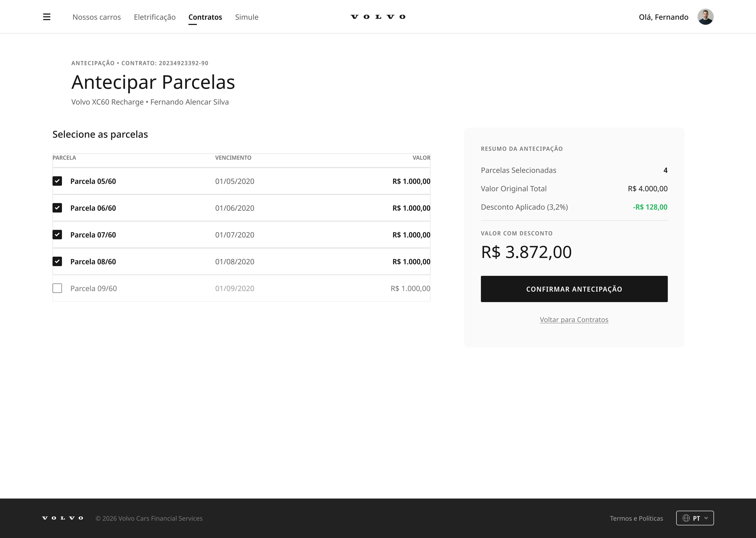The width and height of the screenshot is (756, 538).
Task: Open the Eletrificação menu item
Action: 155,17
